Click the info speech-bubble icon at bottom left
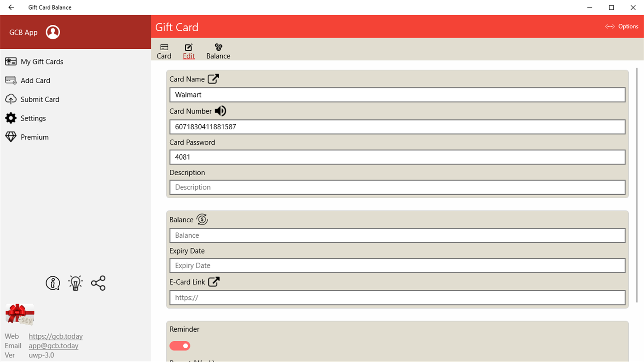The image size is (644, 362). coord(52,283)
